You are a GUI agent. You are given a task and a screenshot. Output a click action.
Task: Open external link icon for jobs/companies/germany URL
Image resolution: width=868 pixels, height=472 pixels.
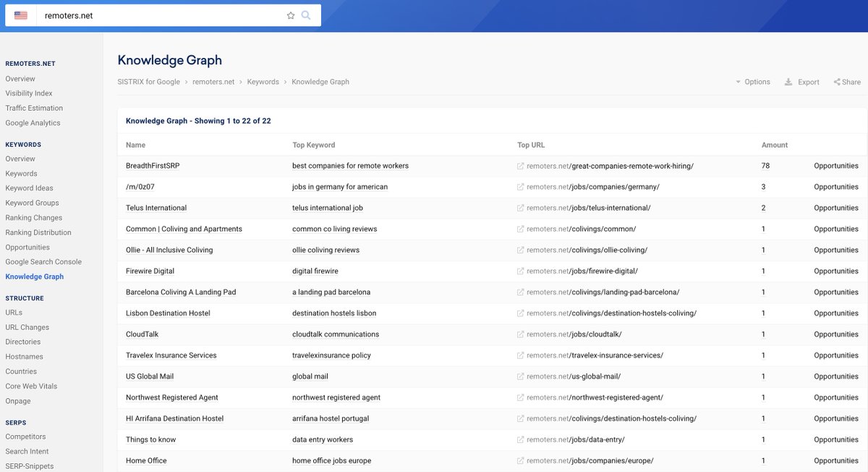[521, 187]
